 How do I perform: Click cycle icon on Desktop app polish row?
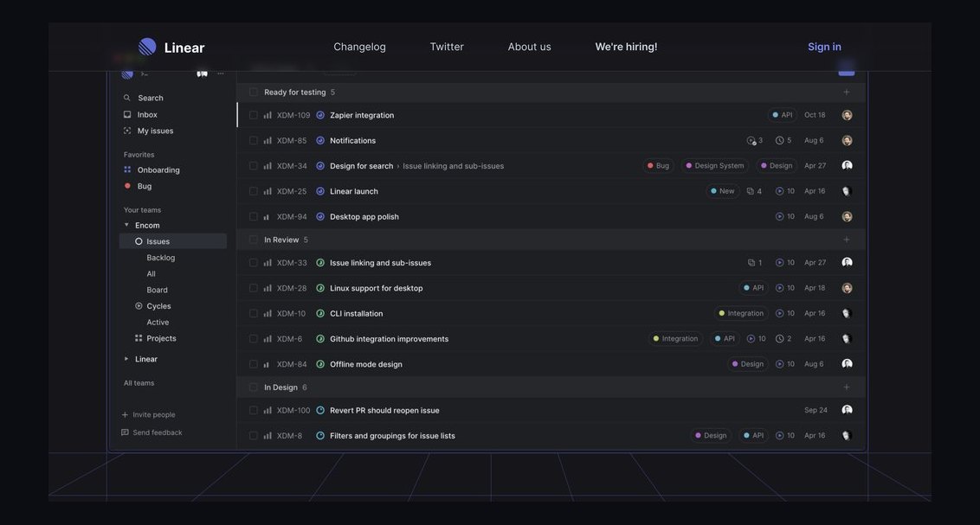pyautogui.click(x=779, y=216)
